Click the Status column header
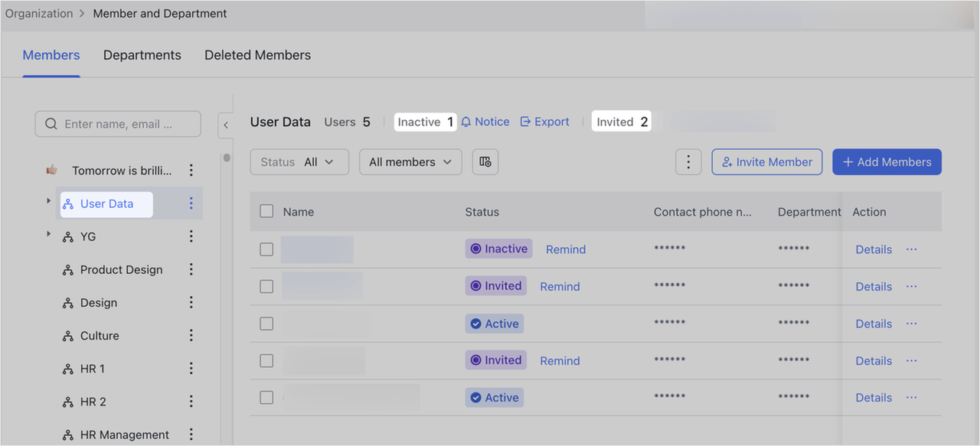The image size is (980, 446). coord(482,212)
